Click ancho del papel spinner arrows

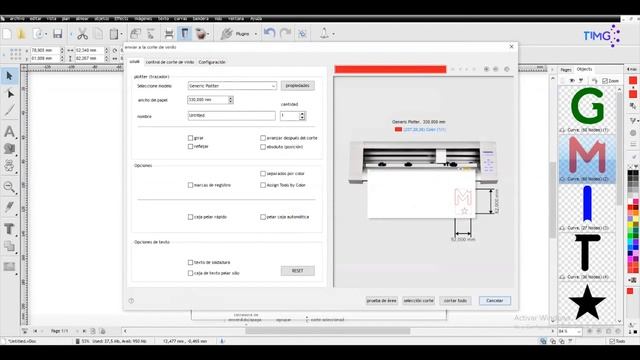point(231,100)
